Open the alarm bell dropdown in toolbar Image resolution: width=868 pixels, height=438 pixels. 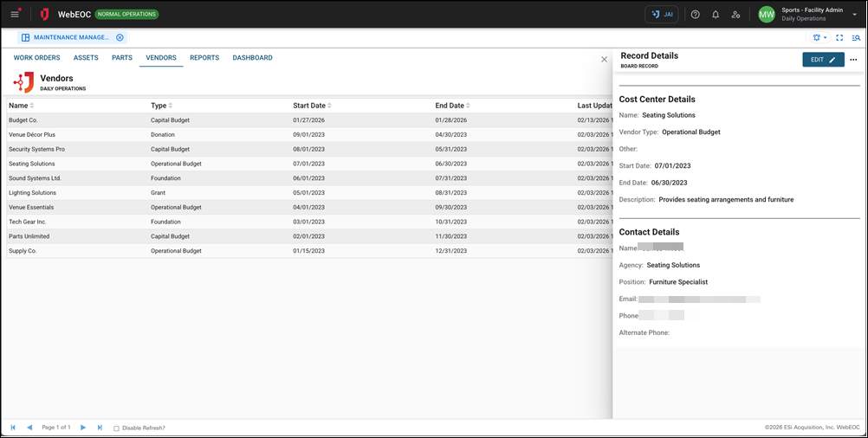(819, 38)
